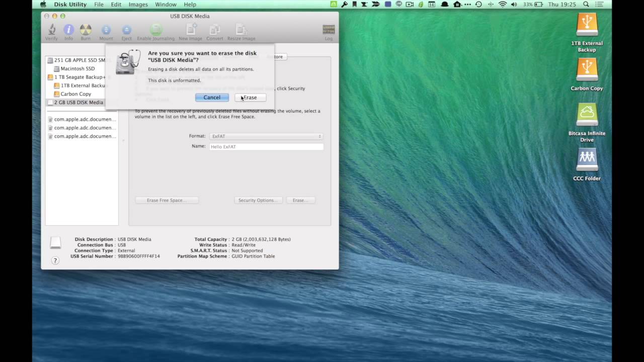The height and width of the screenshot is (362, 644).
Task: Click total capacity 2 GB (2,003,632,128 Bytes)
Action: click(261, 239)
